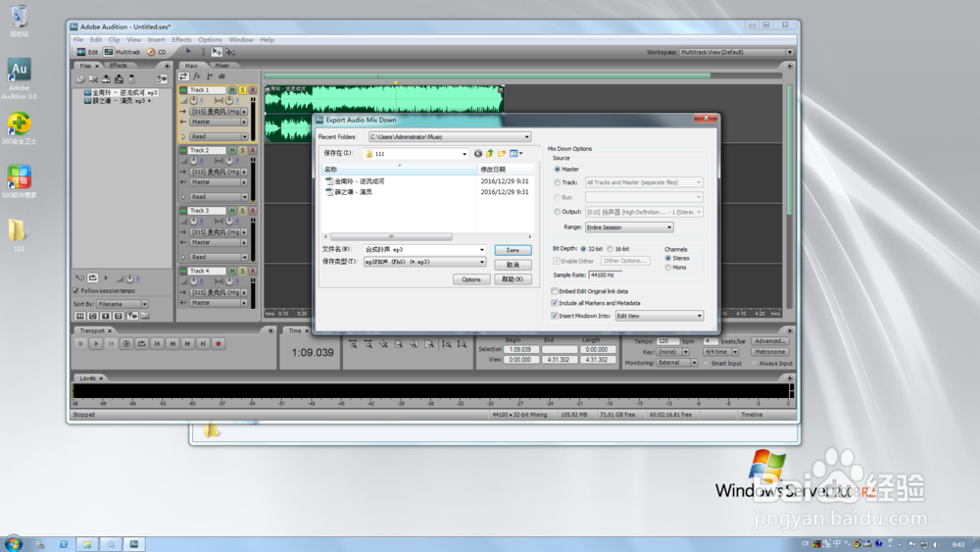
Task: Select the Scrub tool
Action: (230, 52)
